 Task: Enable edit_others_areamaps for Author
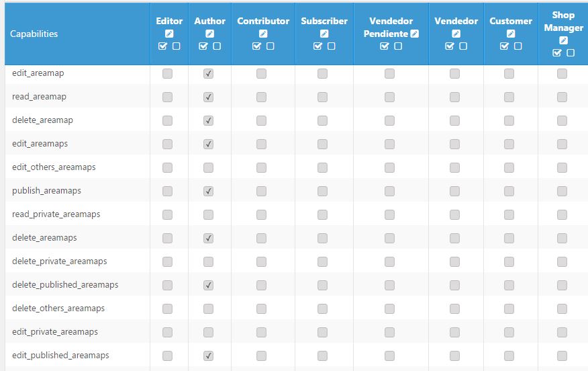(x=209, y=167)
